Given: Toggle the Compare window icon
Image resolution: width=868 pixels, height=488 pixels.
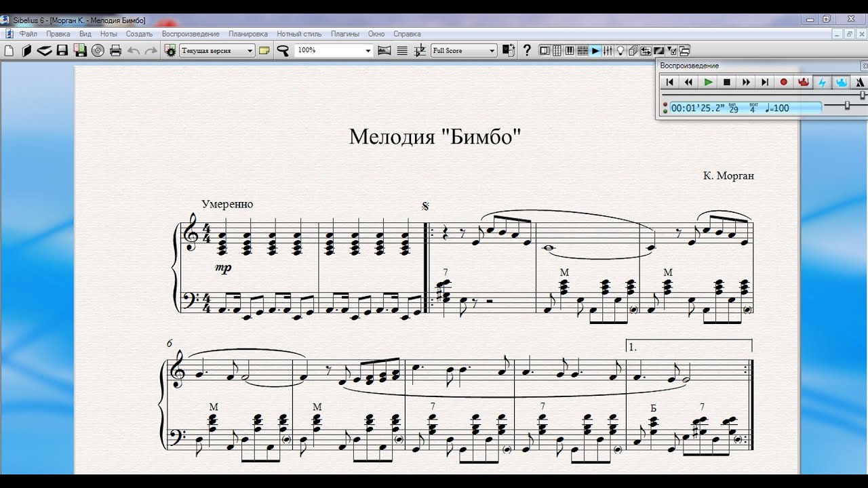Looking at the screenshot, I should pyautogui.click(x=646, y=50).
